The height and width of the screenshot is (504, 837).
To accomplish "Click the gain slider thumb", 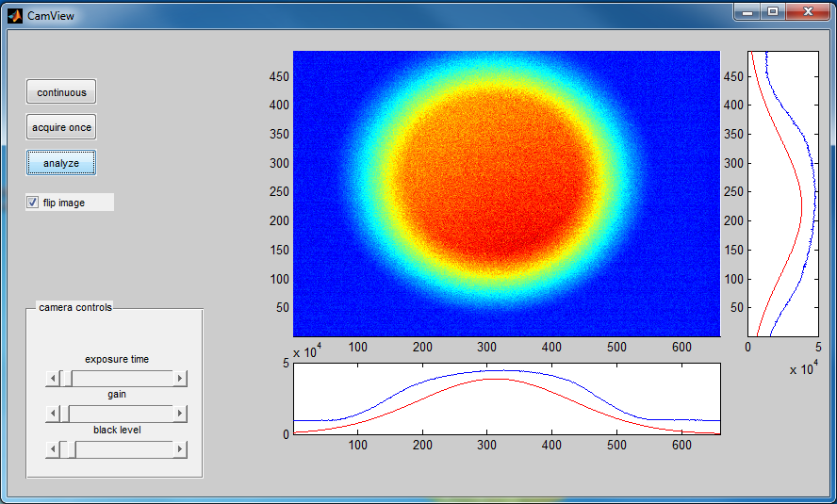I will (66, 414).
